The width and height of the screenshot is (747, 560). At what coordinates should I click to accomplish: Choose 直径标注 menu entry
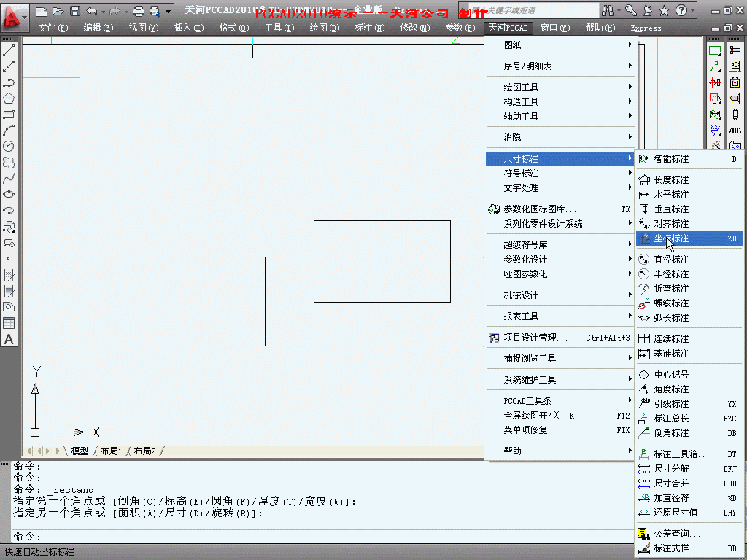tap(689, 260)
